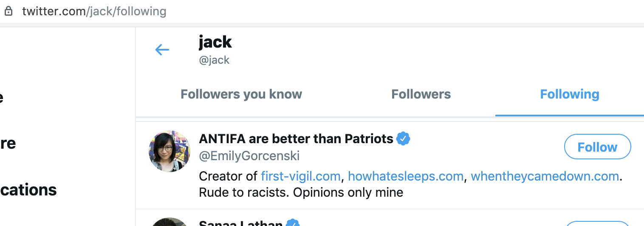Viewport: 644px width, 226px height.
Task: Visit the howhatesleeps.com link
Action: [406, 176]
